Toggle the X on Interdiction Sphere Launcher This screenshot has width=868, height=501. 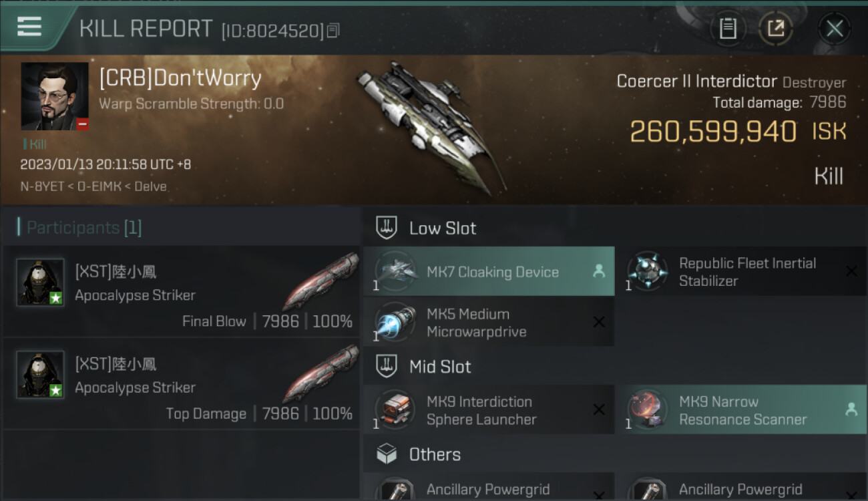(x=599, y=409)
